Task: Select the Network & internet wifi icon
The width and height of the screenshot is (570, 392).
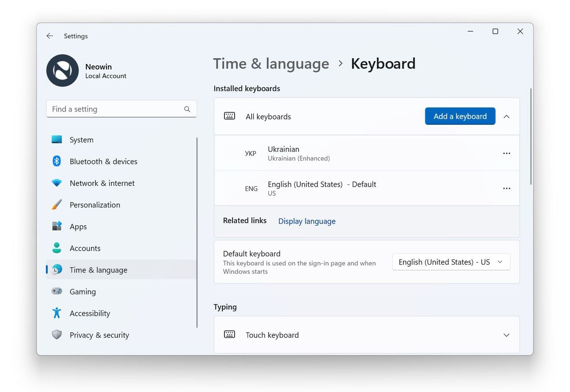Action: (57, 183)
